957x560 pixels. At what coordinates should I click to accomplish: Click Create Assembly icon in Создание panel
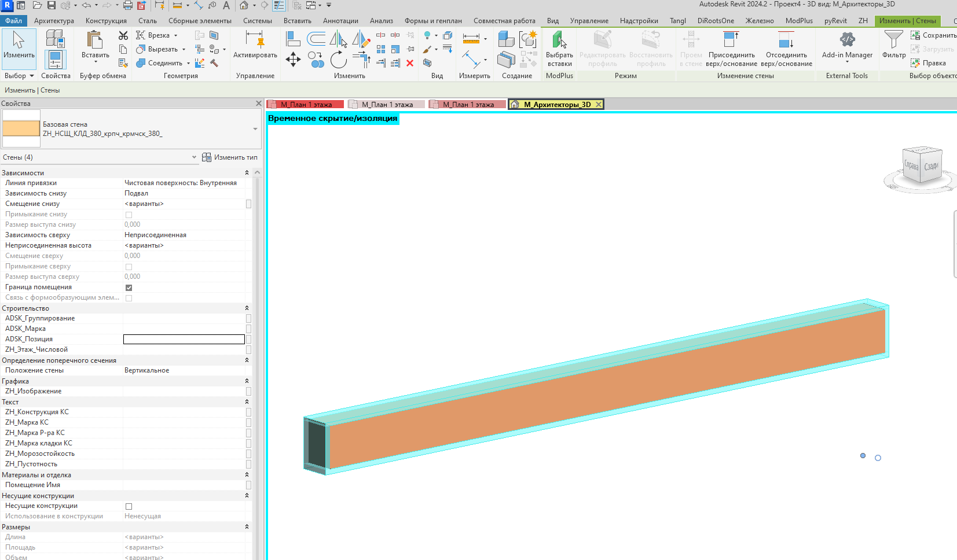click(x=507, y=39)
